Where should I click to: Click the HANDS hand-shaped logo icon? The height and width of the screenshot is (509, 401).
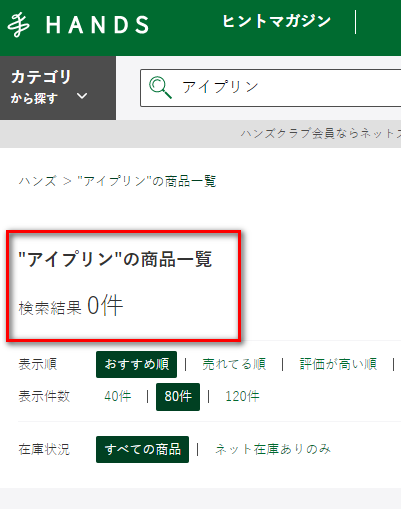[19, 25]
